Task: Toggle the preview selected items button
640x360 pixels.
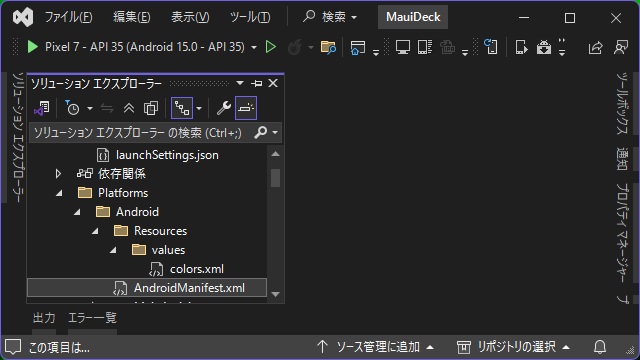Action: pyautogui.click(x=246, y=108)
